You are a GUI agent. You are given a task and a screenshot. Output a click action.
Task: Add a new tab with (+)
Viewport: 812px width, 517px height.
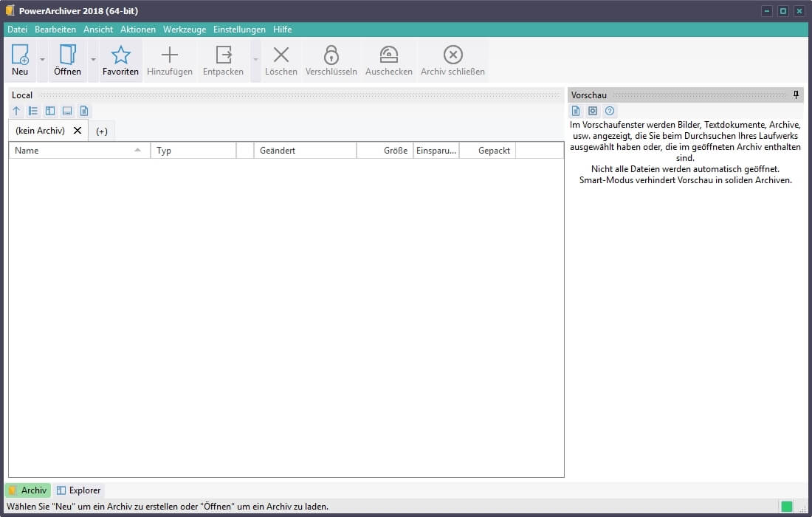point(102,131)
